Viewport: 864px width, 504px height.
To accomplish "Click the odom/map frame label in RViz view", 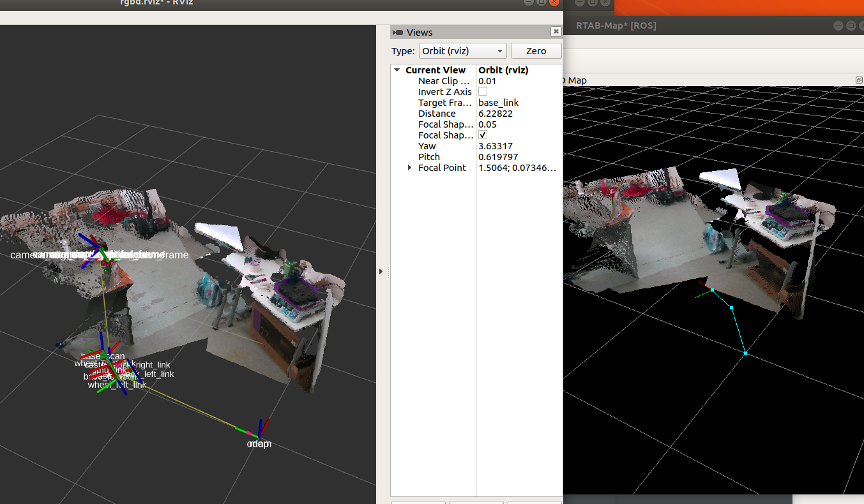I will pos(259,444).
